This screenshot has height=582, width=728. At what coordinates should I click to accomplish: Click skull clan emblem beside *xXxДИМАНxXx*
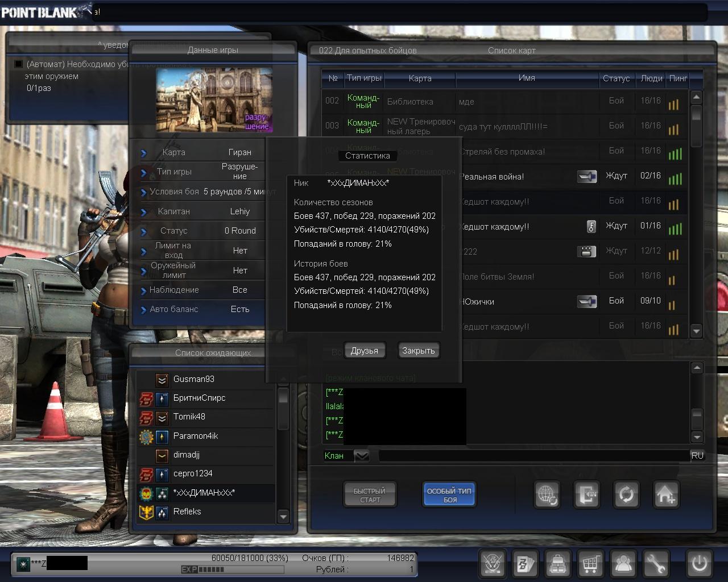pyautogui.click(x=147, y=493)
